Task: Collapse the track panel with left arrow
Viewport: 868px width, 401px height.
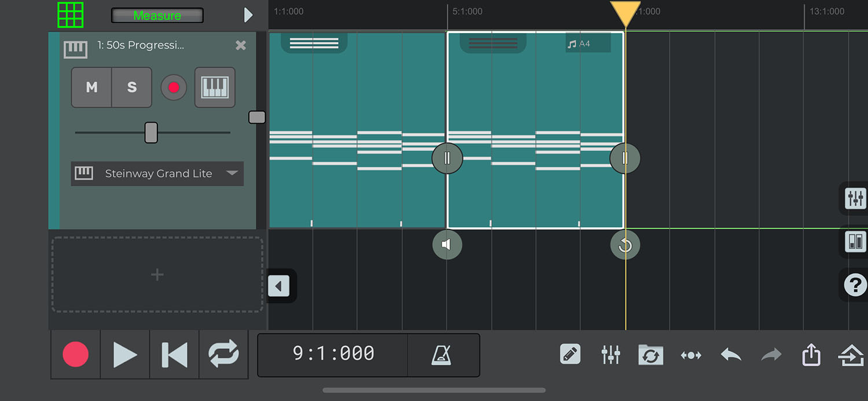Action: tap(279, 286)
